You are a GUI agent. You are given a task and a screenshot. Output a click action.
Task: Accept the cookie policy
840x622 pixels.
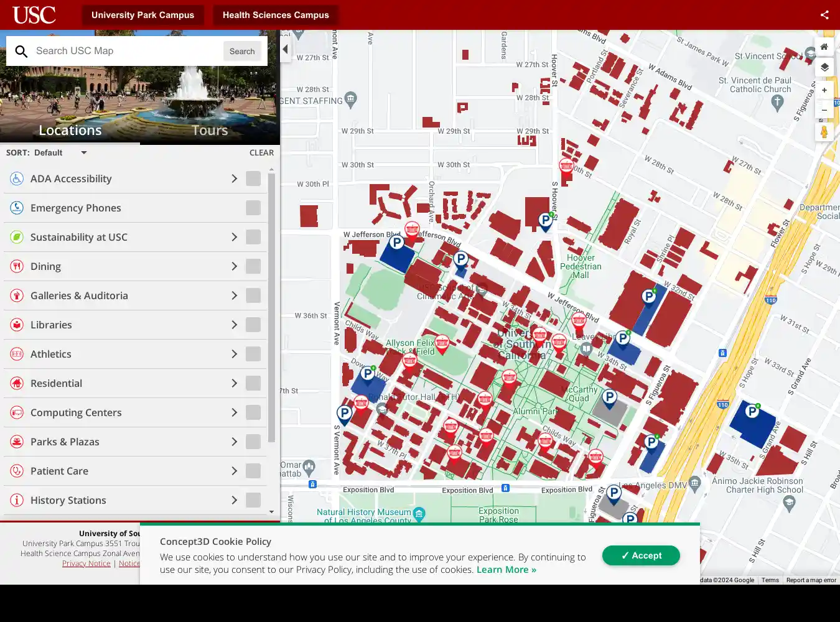coord(641,555)
